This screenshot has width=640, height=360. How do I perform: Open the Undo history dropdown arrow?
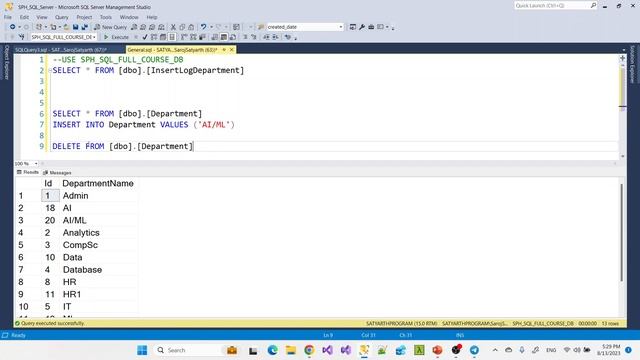point(211,27)
